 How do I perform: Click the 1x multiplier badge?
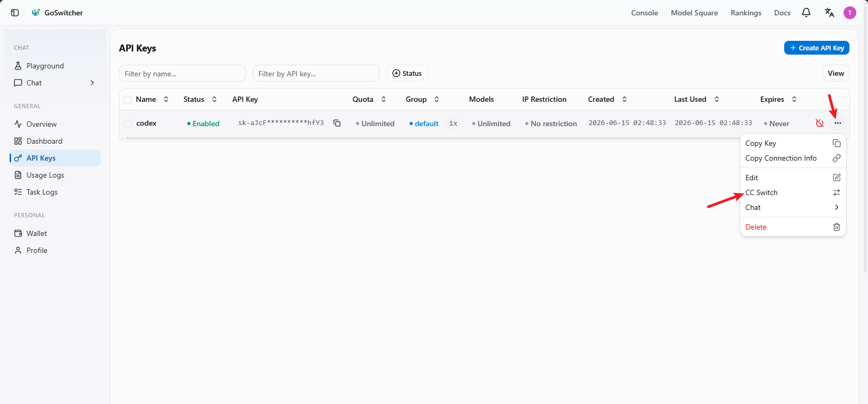click(453, 124)
